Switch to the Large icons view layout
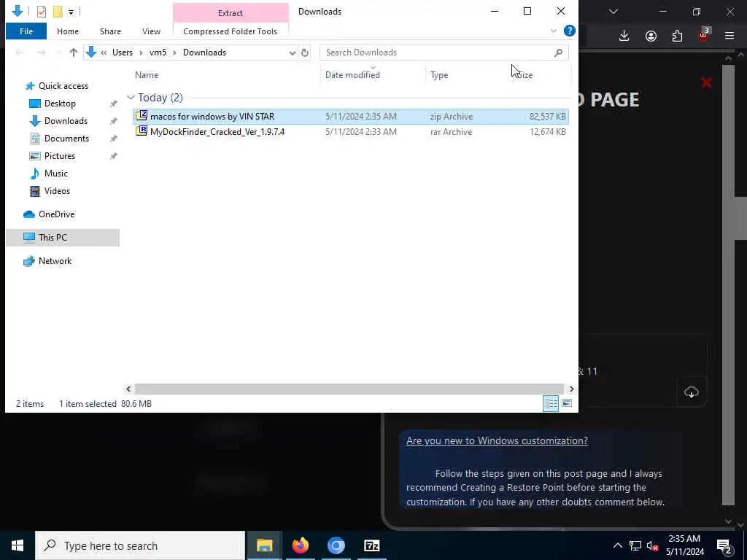Screen dimensions: 747x560 coord(566,404)
